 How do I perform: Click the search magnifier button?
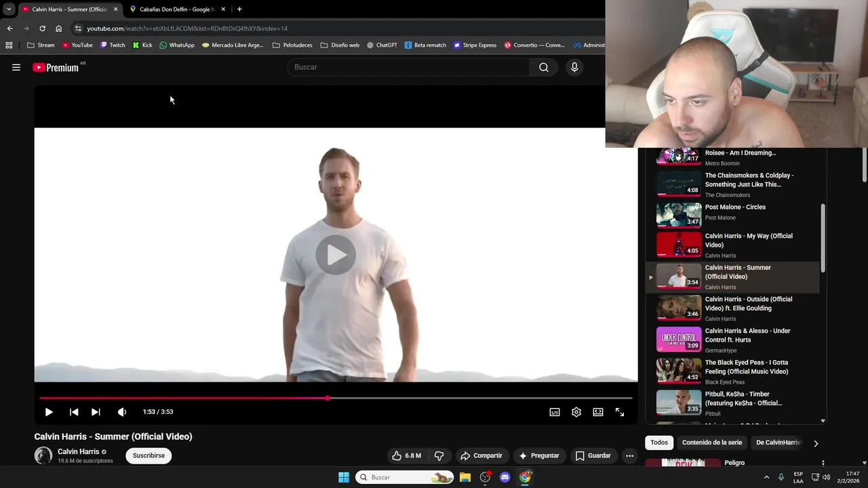[544, 67]
